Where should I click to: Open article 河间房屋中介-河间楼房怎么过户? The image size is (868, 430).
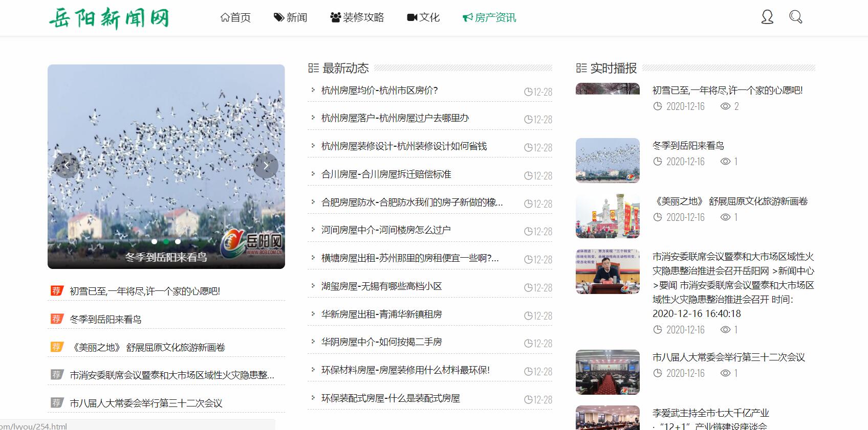[x=386, y=230]
